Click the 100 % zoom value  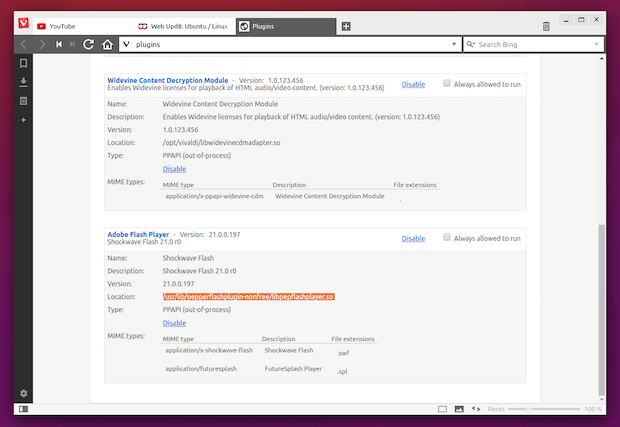pos(593,409)
